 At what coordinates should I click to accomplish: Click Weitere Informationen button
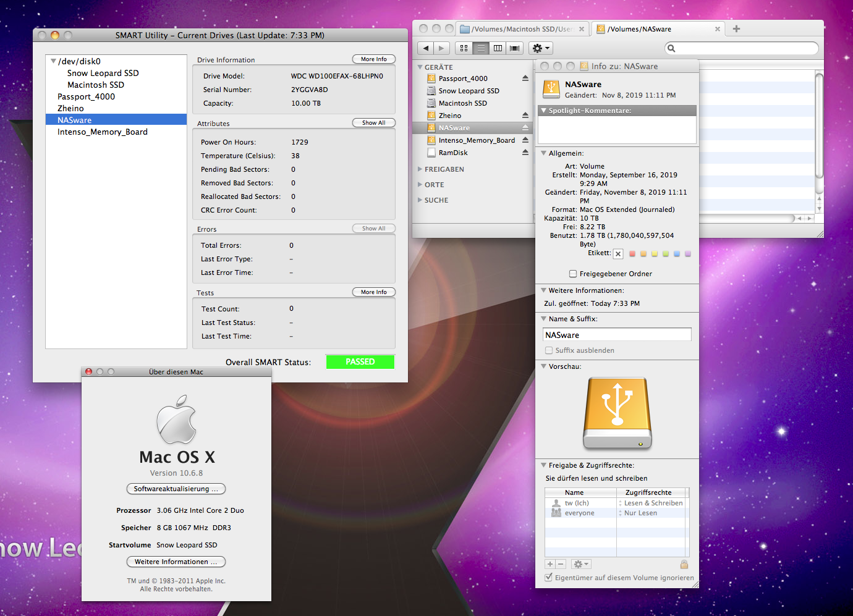coord(176,562)
